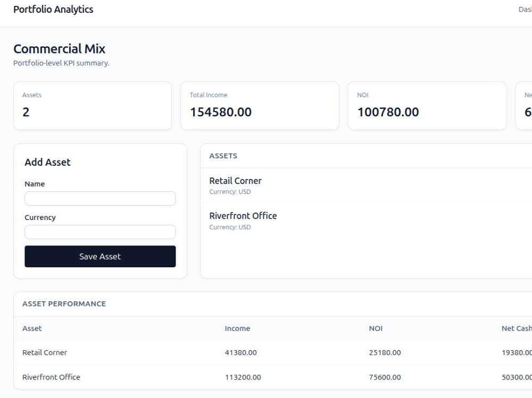
Task: Click Retail Corner income 41380.00
Action: pos(240,353)
